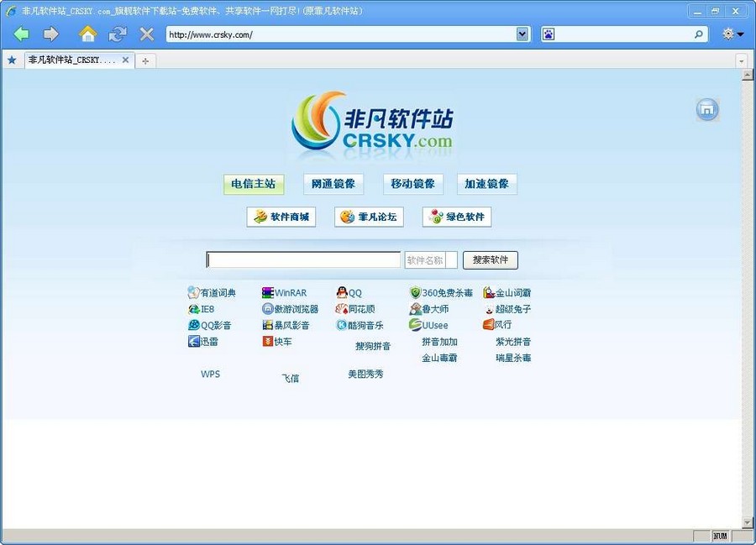The width and height of the screenshot is (756, 545).
Task: Go to the Home page icon
Action: [87, 34]
